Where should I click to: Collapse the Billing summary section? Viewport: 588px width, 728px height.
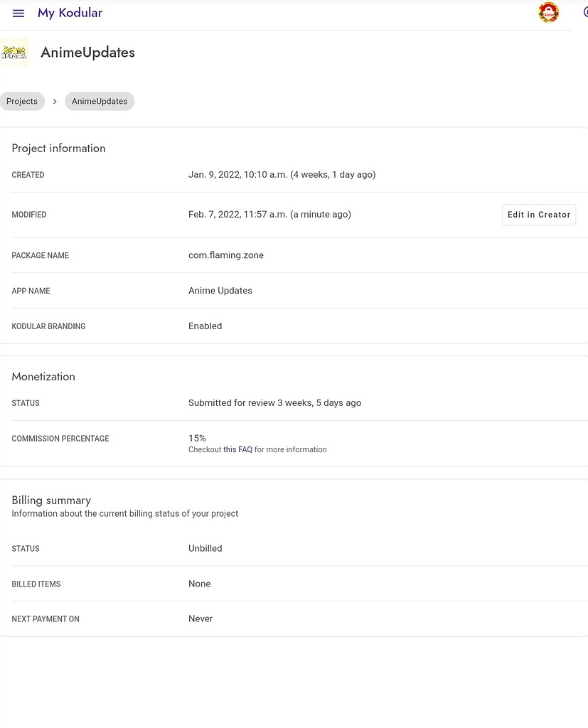point(51,500)
